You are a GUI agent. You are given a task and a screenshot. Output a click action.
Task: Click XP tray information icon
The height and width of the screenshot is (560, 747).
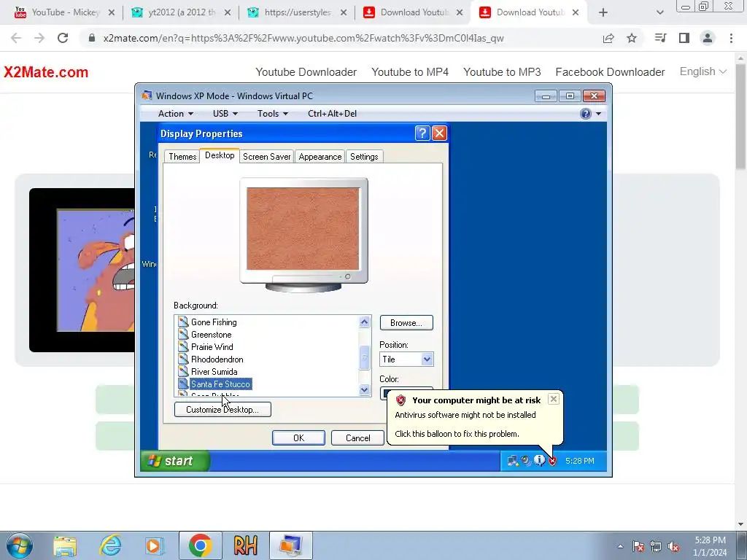(539, 461)
